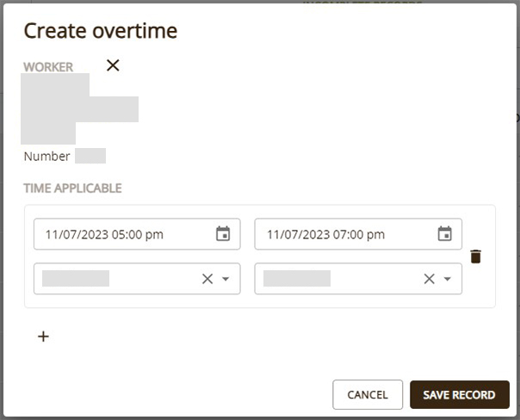
Task: Click the end date field 11/07/2023 07:00 pm
Action: [358, 234]
